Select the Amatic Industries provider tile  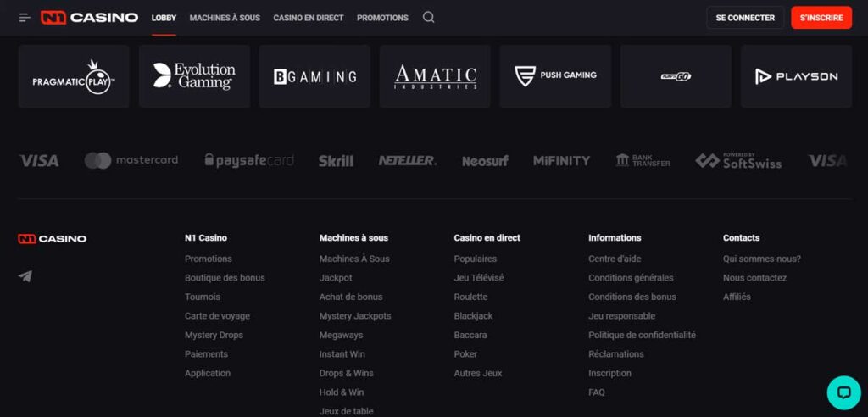(435, 76)
